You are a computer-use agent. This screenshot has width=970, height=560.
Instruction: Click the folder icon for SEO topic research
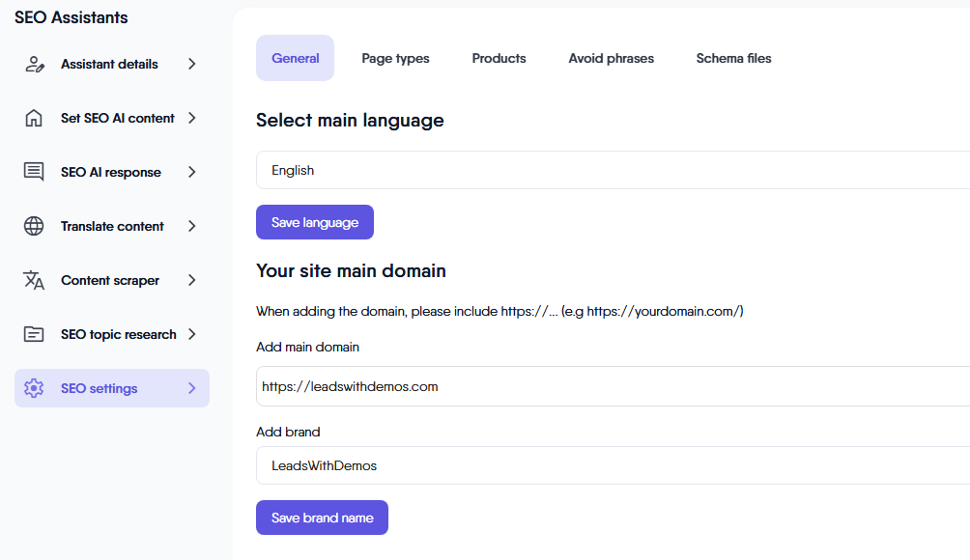34,335
